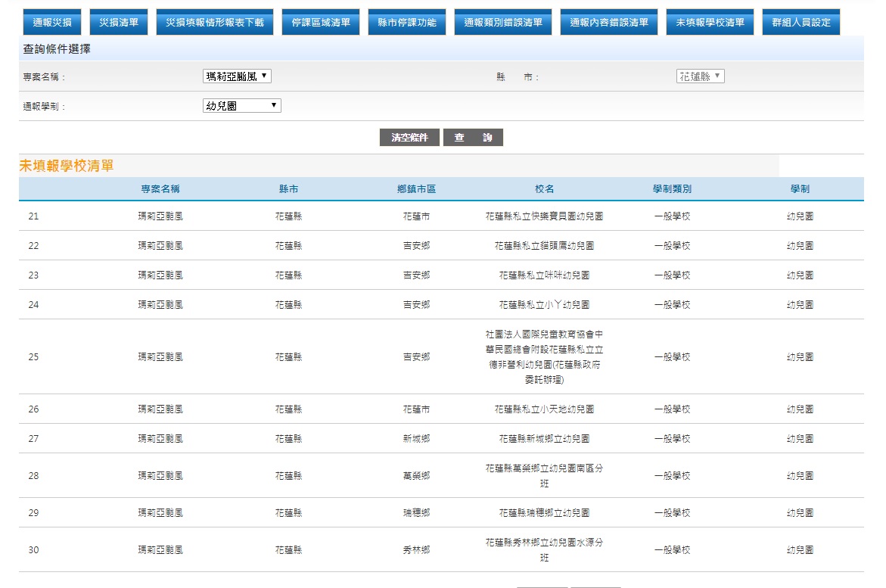The image size is (886, 588).
Task: Select 通報類別錯誤清單 tab
Action: coord(503,22)
